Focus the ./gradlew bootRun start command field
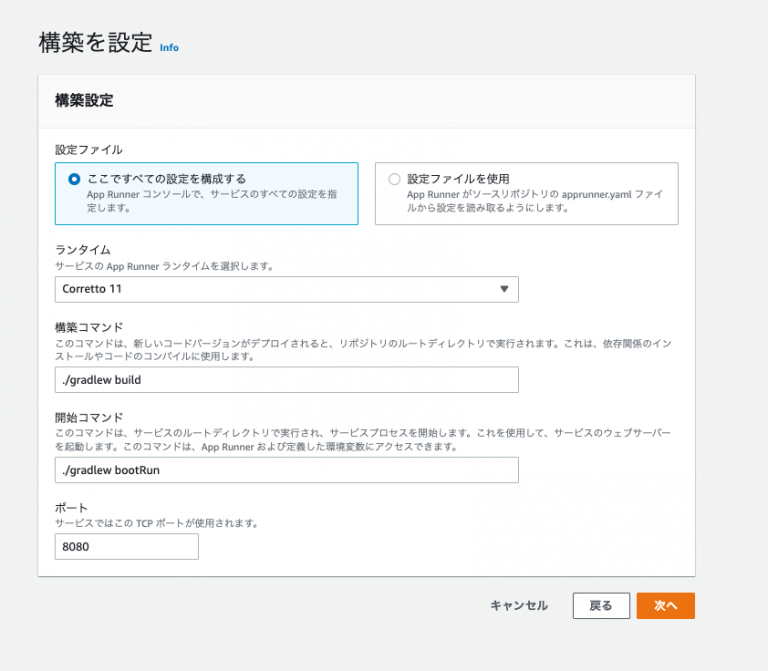This screenshot has height=671, width=768. click(x=287, y=470)
